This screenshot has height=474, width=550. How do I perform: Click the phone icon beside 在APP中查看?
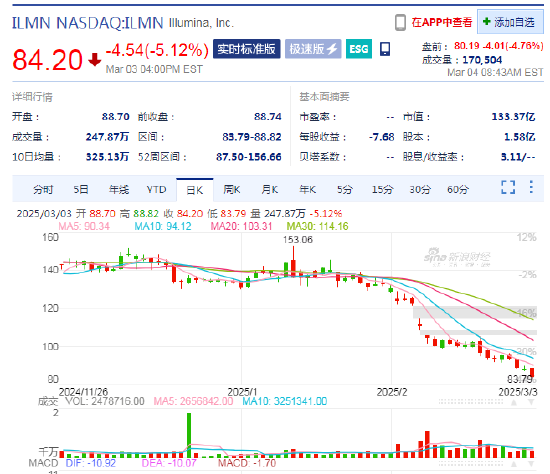click(400, 23)
